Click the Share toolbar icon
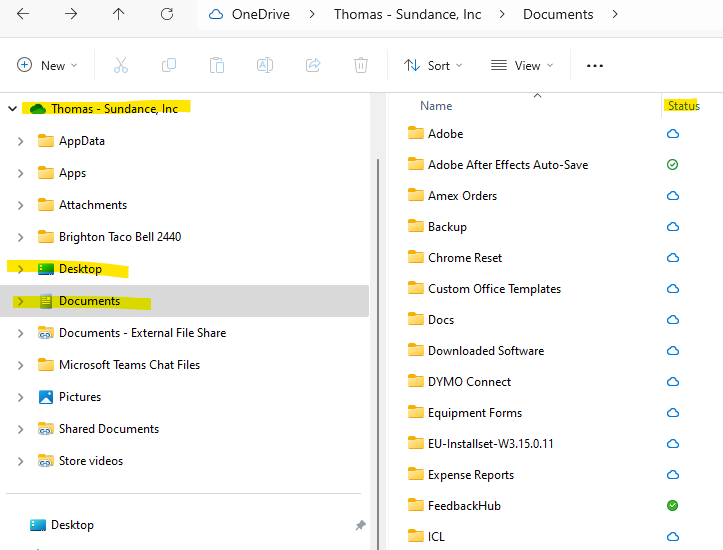 click(x=313, y=65)
